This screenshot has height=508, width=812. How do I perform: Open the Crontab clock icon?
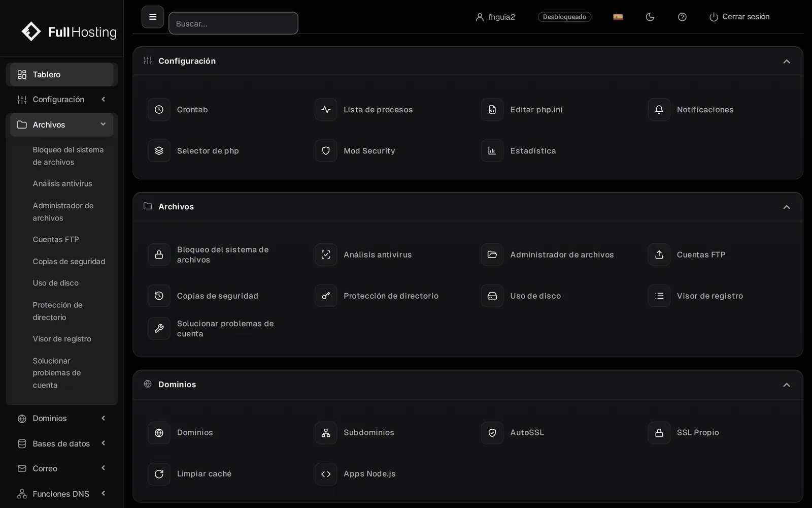159,109
